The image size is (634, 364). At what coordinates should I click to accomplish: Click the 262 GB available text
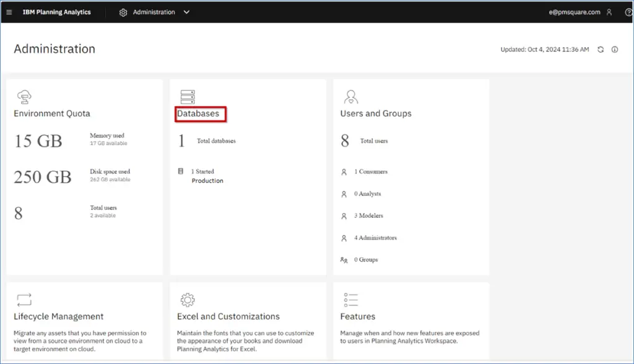110,179
